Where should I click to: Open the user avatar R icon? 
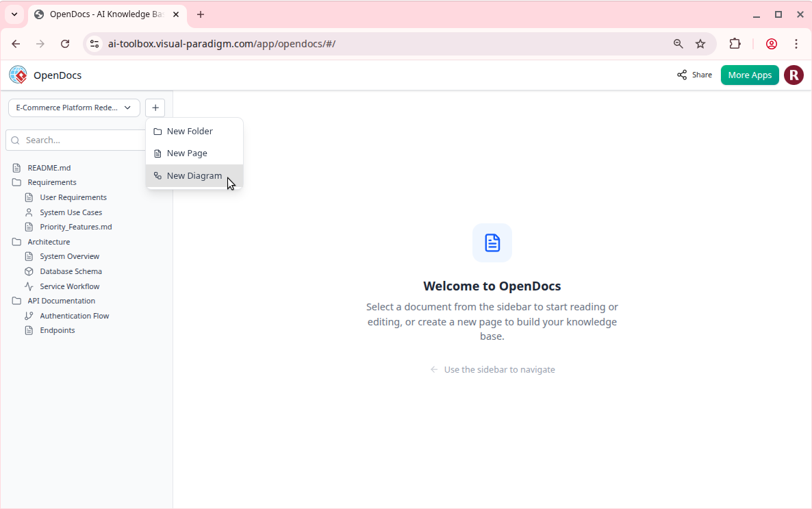coord(794,75)
